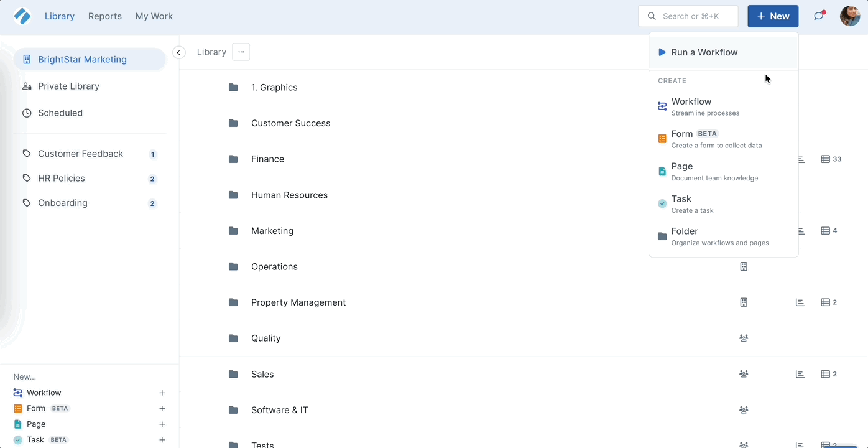Open the Property Management folder

298,302
